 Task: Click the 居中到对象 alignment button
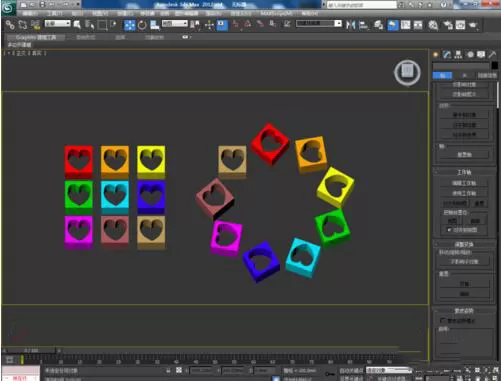tap(464, 115)
